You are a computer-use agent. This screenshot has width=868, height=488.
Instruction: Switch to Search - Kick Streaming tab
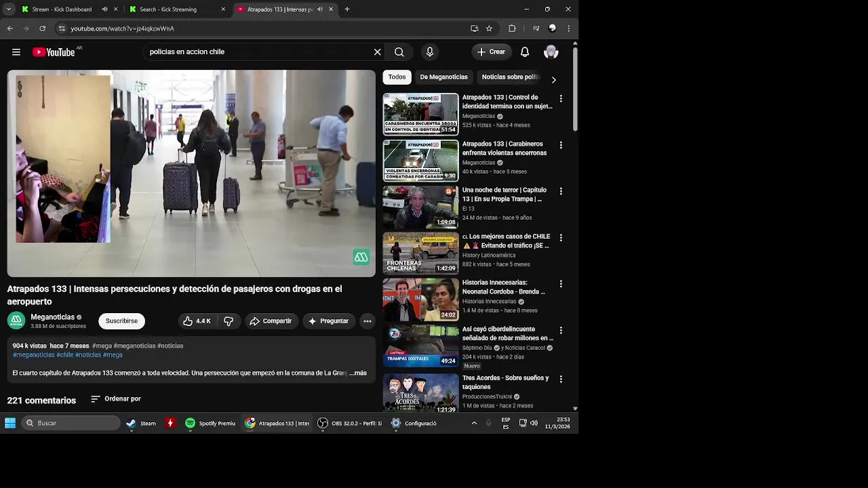click(168, 9)
